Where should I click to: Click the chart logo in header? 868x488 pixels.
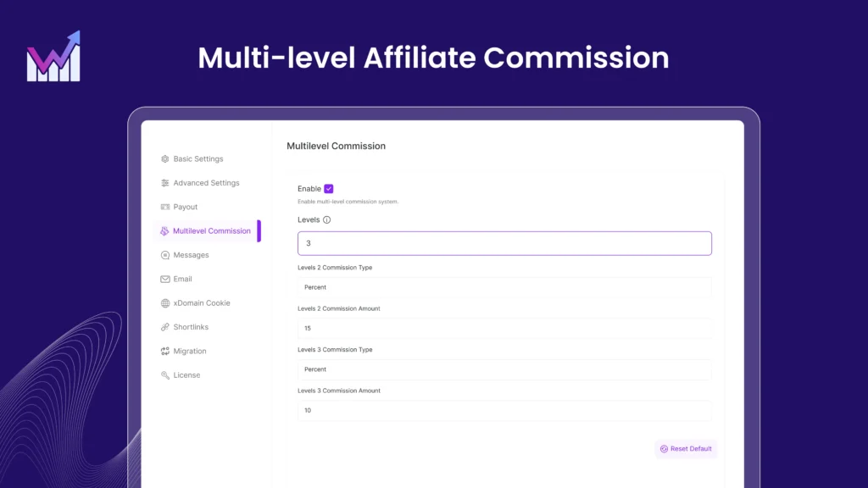(53, 56)
